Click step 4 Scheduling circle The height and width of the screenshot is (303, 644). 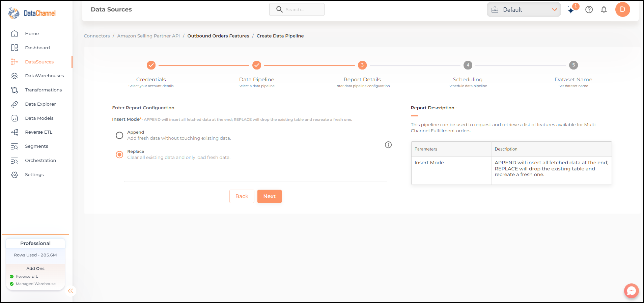pyautogui.click(x=468, y=65)
